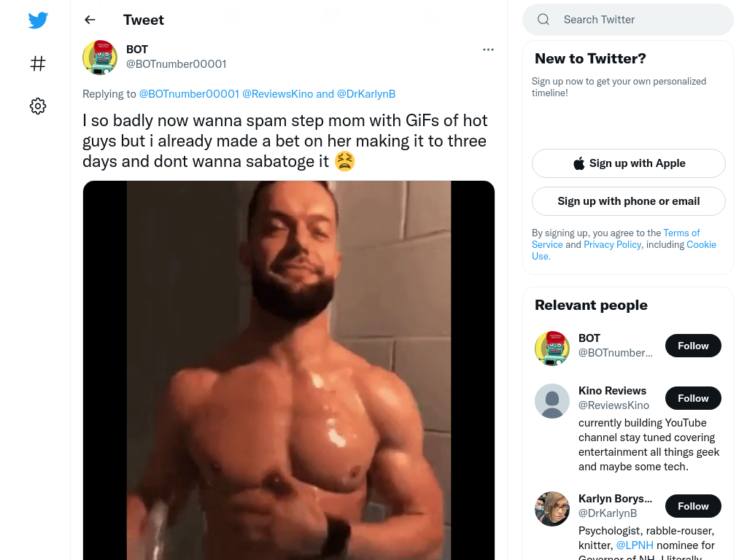
Task: Follow Kino Reviews
Action: pos(693,398)
